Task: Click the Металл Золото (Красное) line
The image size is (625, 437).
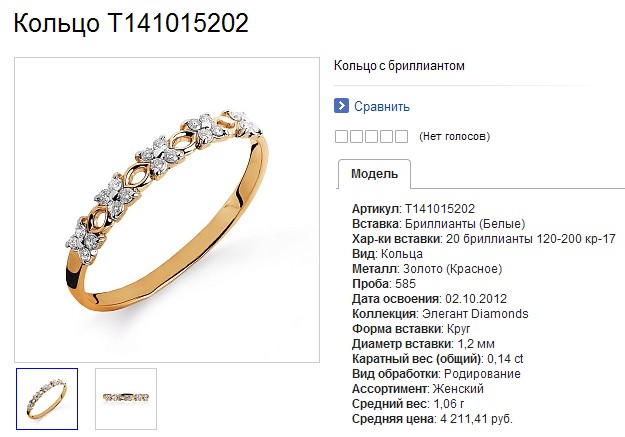Action: coord(427,269)
